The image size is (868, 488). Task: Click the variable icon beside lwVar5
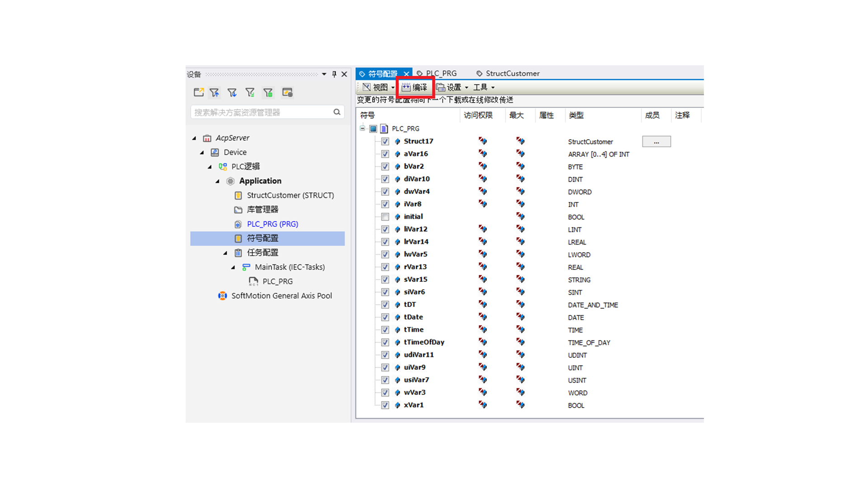(x=397, y=255)
